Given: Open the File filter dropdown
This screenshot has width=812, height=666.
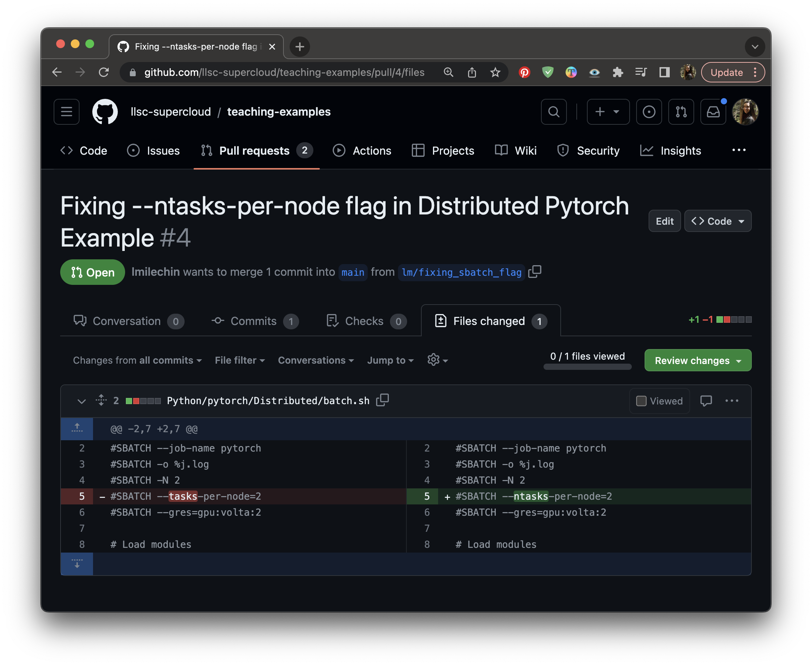Looking at the screenshot, I should click(x=240, y=360).
